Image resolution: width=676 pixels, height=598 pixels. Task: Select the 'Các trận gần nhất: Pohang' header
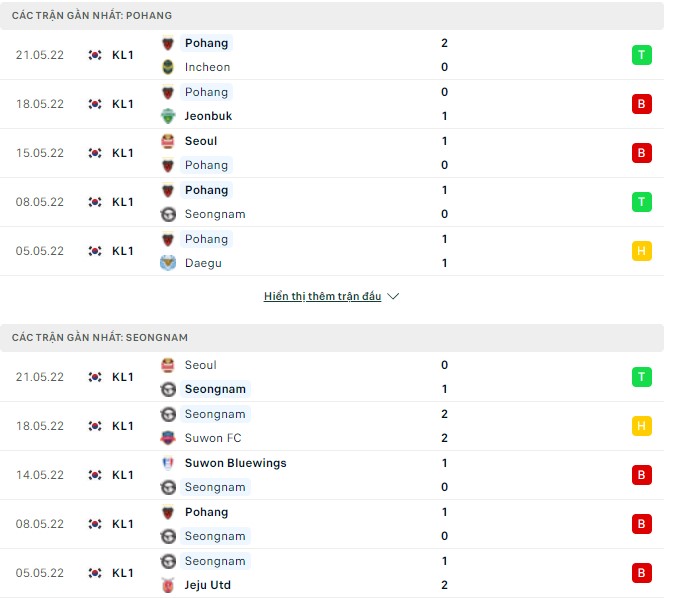click(x=92, y=16)
